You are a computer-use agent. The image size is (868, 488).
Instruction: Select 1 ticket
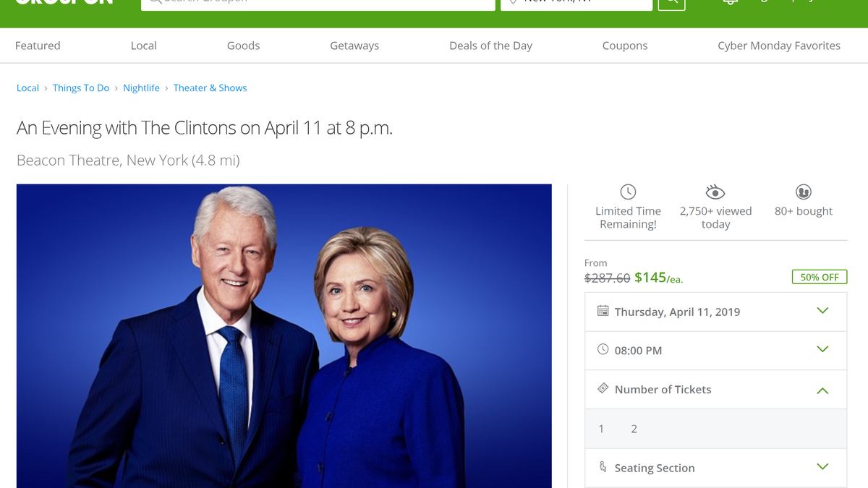tap(601, 429)
